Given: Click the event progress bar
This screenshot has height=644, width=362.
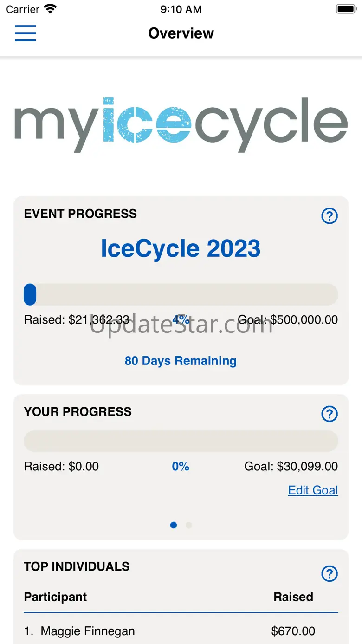Looking at the screenshot, I should click(x=181, y=294).
